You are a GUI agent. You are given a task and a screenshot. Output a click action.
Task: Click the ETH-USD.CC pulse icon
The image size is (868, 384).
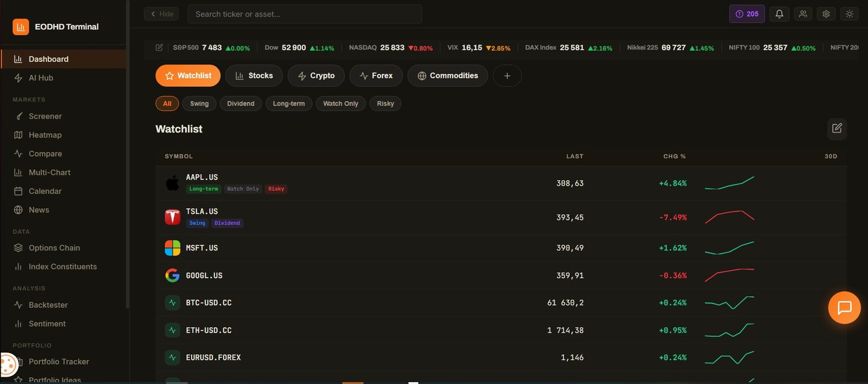[x=172, y=330]
